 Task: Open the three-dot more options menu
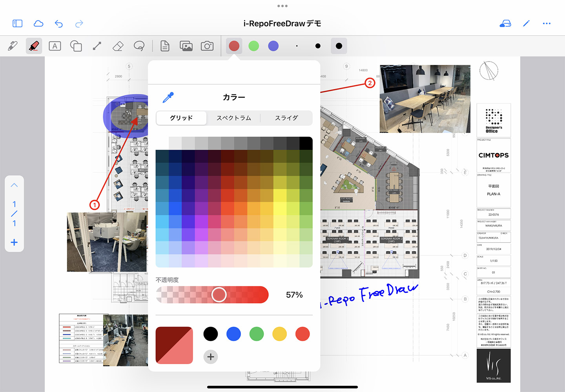tap(547, 24)
